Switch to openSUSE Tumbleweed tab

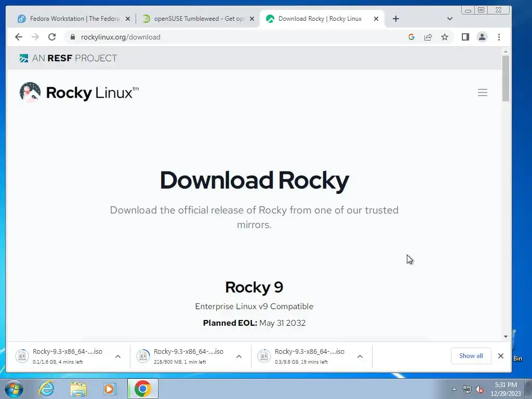click(x=197, y=19)
